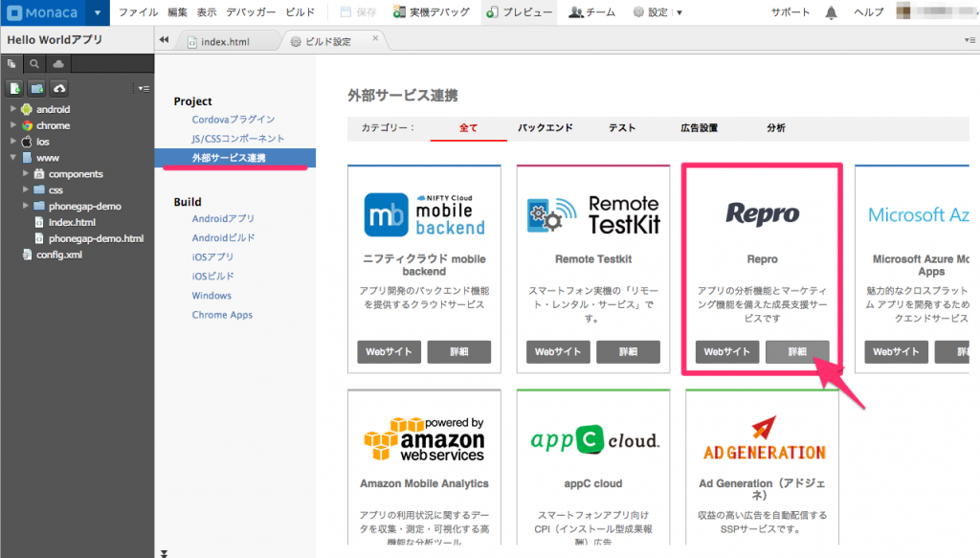Select config.xml in the file tree
This screenshot has width=980, height=558.
(58, 255)
